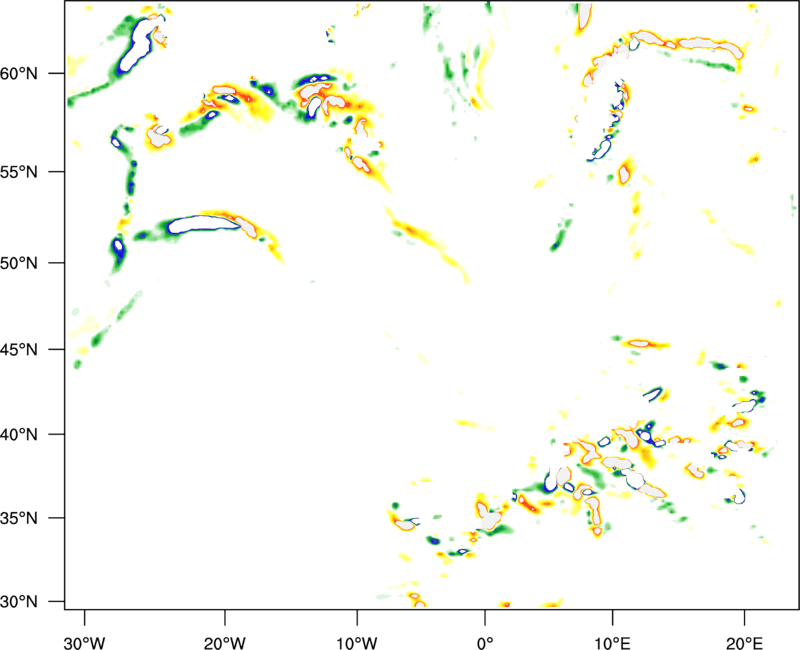Click the 40°N latitude label

(19, 434)
